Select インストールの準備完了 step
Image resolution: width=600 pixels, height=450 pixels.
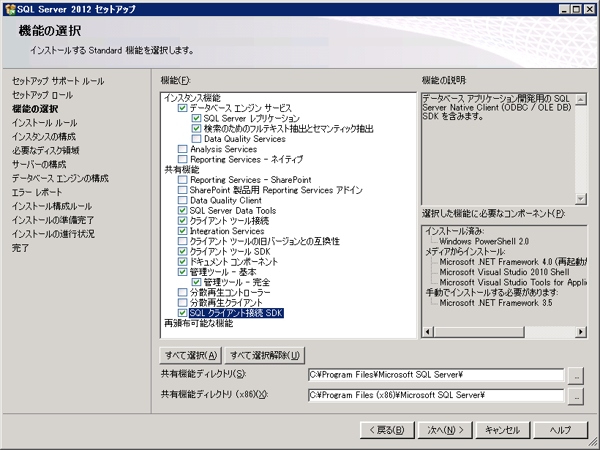[x=52, y=220]
